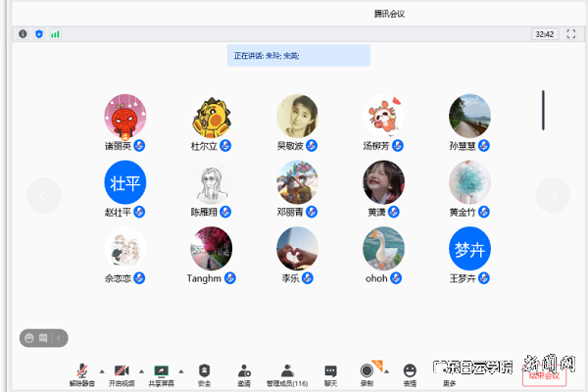
Task: Select 陈雁翔's sketch avatar
Action: [211, 182]
